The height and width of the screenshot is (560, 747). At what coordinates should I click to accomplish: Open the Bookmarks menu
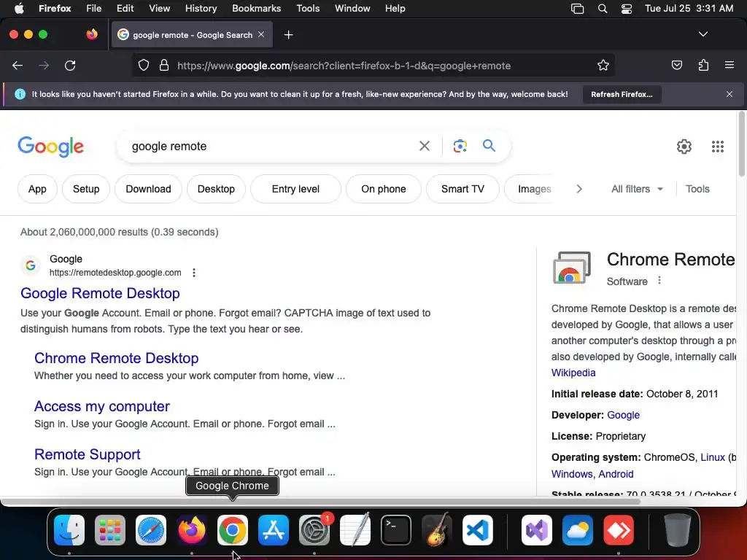coord(256,9)
